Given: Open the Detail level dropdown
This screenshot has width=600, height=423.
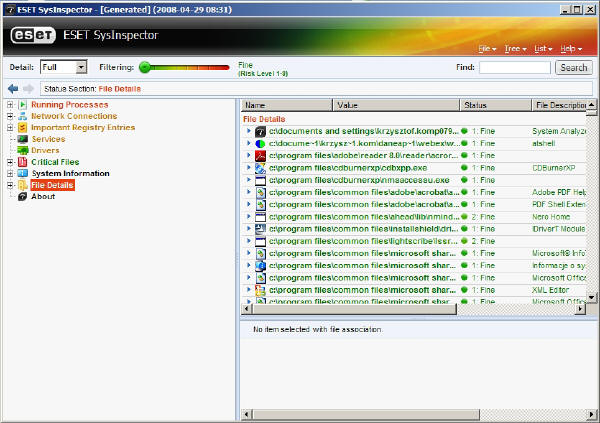Looking at the screenshot, I should tap(81, 67).
